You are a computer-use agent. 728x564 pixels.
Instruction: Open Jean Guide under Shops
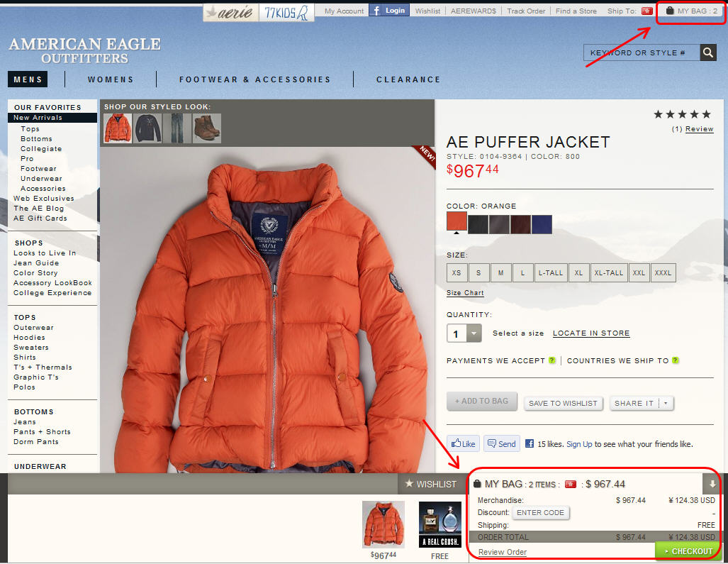tap(36, 262)
